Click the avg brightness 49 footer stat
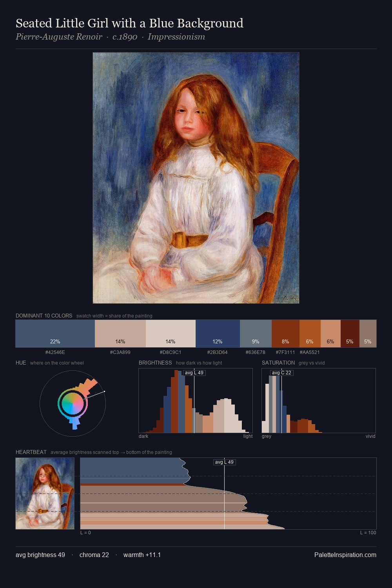This screenshot has height=588, width=392. pyautogui.click(x=40, y=555)
